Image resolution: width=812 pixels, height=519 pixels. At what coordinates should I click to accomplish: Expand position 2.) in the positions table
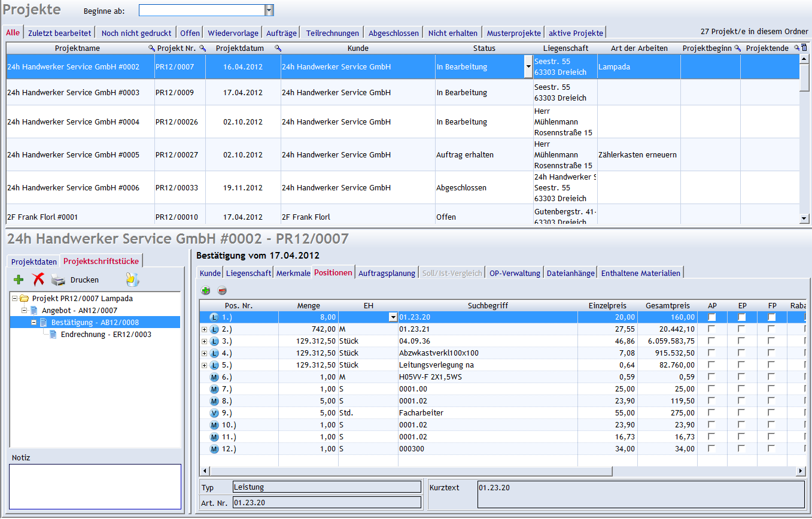pos(205,329)
